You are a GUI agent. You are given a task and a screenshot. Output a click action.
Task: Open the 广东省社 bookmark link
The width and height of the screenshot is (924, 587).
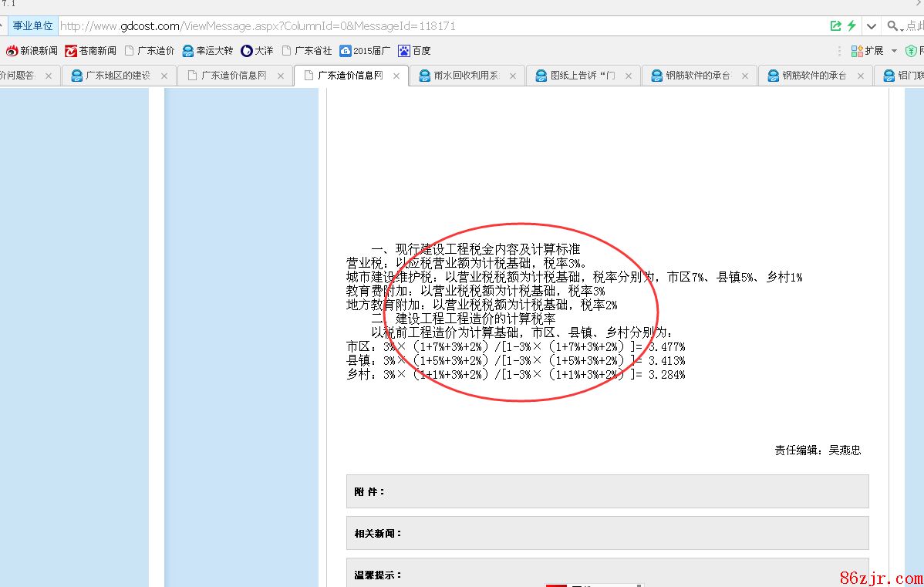(307, 51)
